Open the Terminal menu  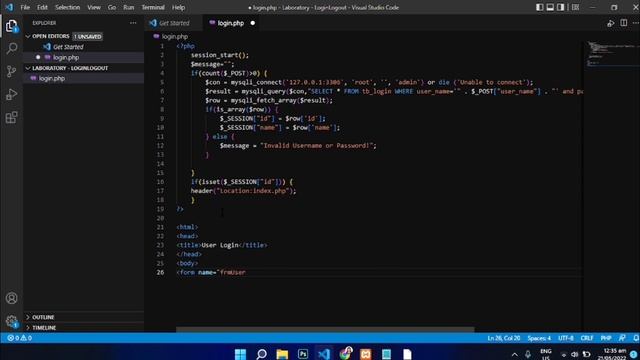point(153,7)
